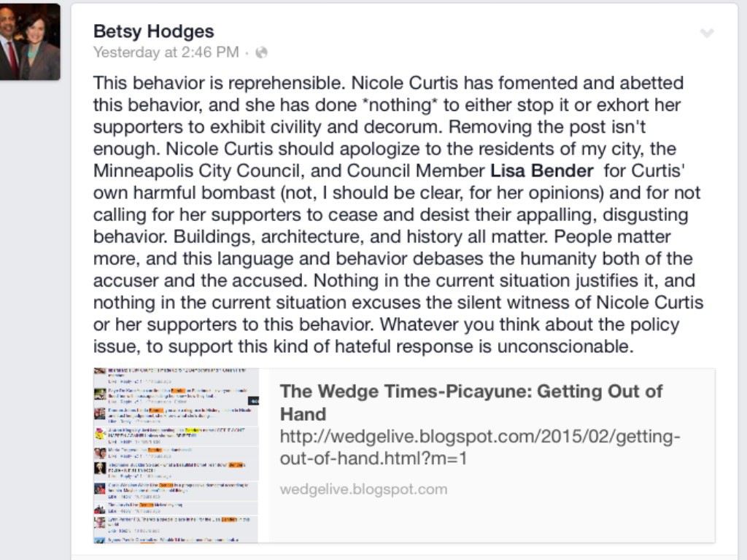Click Betsy Hodges' profile picture
This screenshot has height=560, width=747.
click(30, 42)
